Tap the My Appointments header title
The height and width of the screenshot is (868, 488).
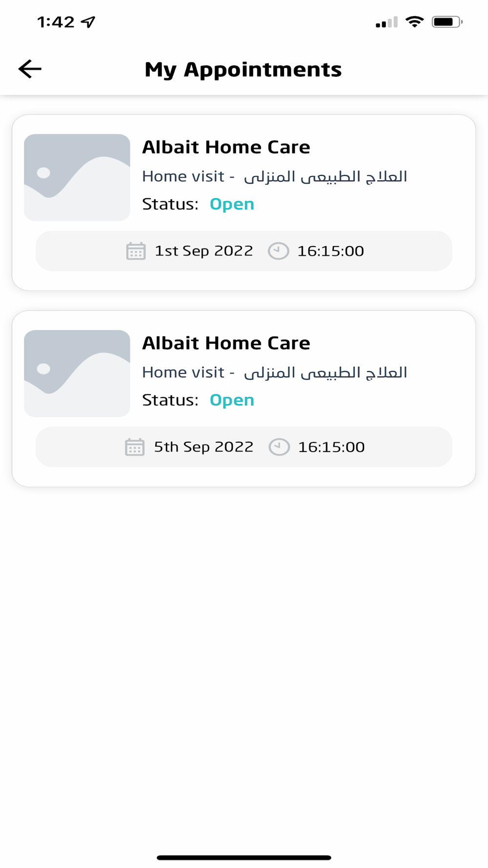pos(243,69)
